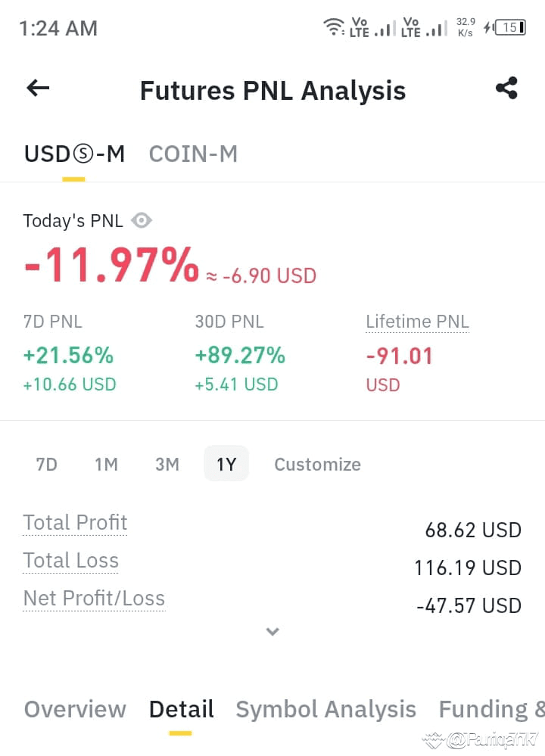Expand details with the chevron below Net Profit/Loss
545x756 pixels.
click(272, 632)
